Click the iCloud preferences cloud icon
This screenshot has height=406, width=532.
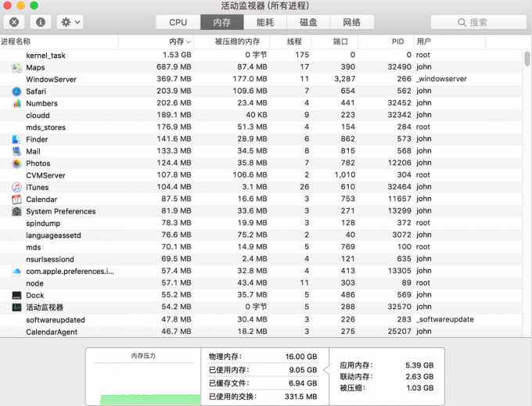coord(16,271)
